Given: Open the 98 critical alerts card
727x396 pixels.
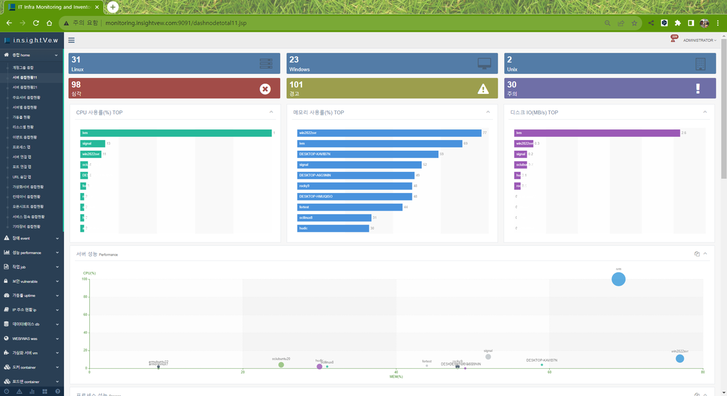Looking at the screenshot, I should [174, 88].
